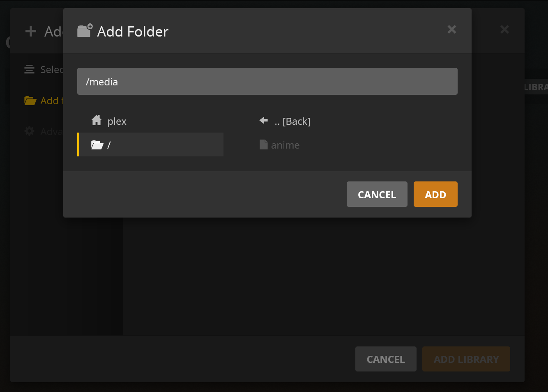
Task: Open the anime folder
Action: coord(285,145)
